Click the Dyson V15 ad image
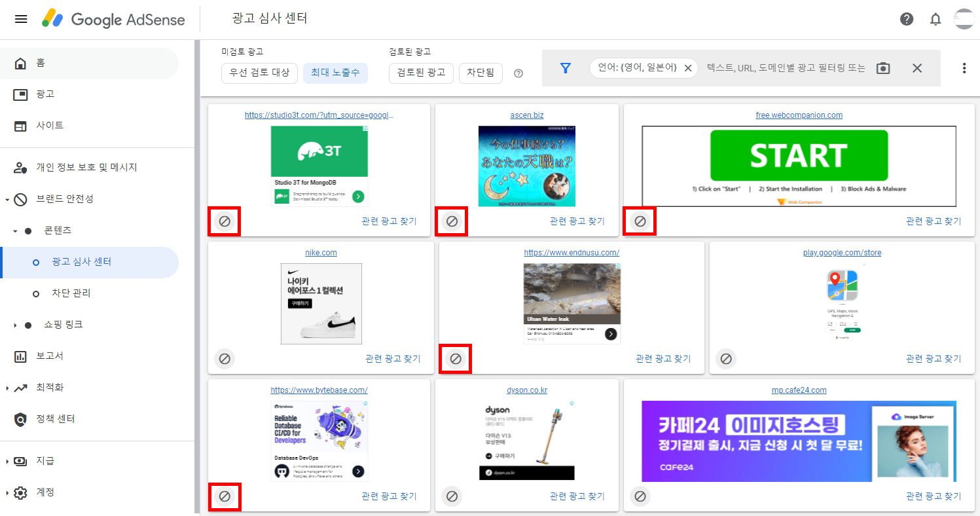Image resolution: width=980 pixels, height=516 pixels. pyautogui.click(x=527, y=441)
